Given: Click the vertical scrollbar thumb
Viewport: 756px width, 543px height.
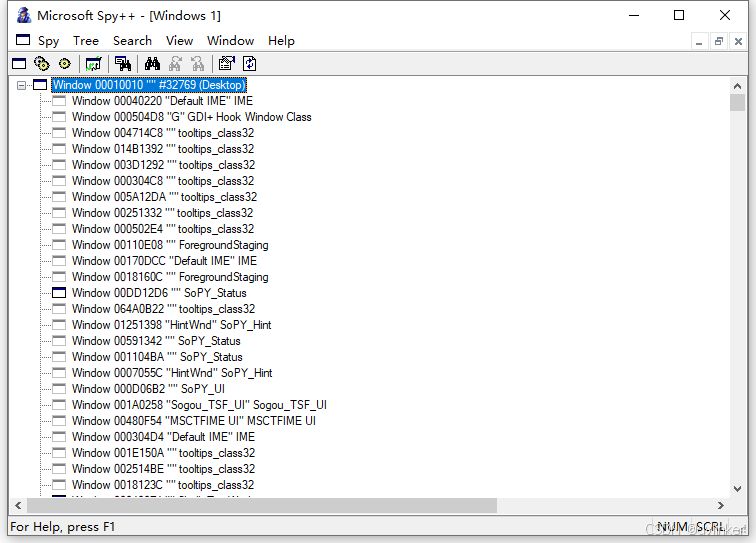Looking at the screenshot, I should [x=737, y=103].
